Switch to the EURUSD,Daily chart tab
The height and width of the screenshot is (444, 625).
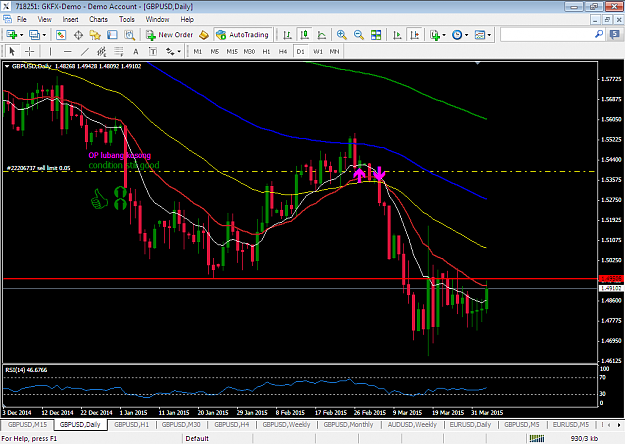[470, 424]
